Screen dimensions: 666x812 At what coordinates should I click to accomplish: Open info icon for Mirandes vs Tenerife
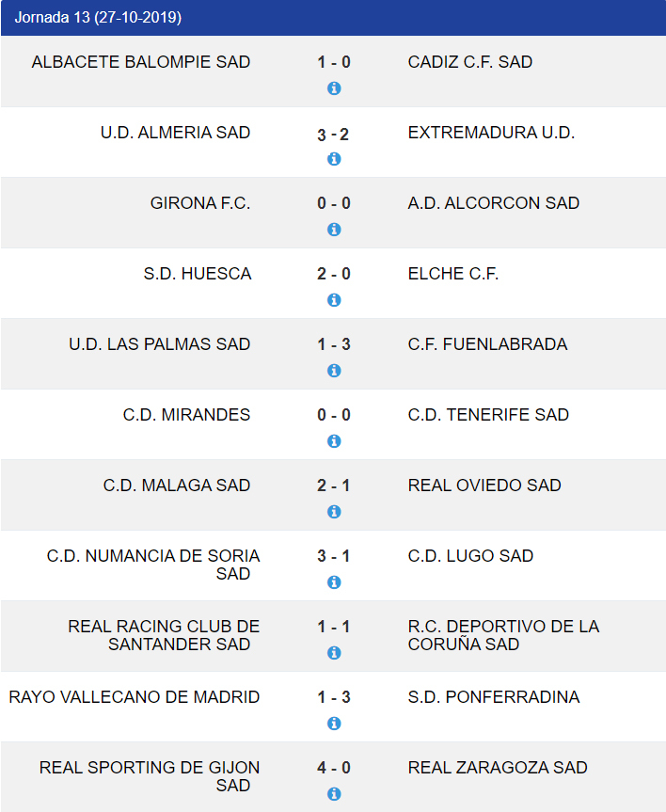tap(333, 441)
